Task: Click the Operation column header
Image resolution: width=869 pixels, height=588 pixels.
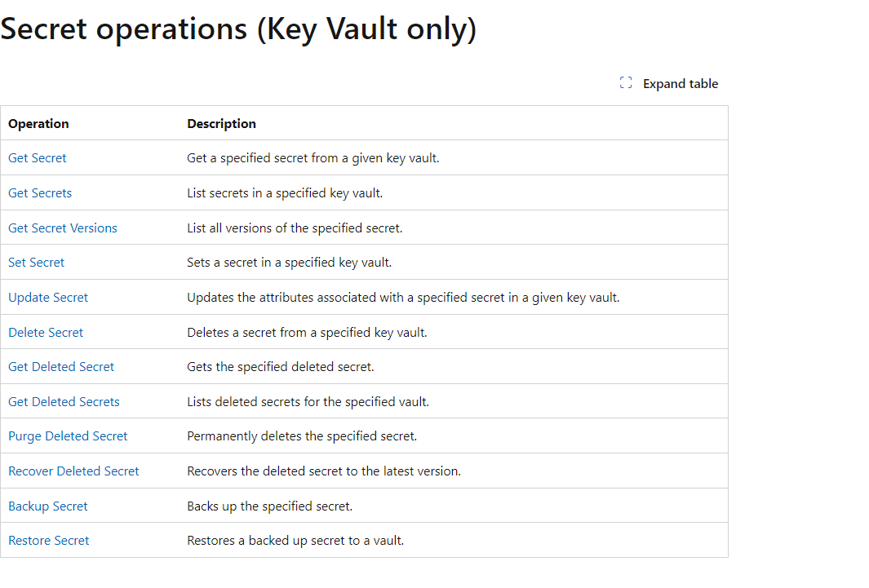Action: coord(38,123)
